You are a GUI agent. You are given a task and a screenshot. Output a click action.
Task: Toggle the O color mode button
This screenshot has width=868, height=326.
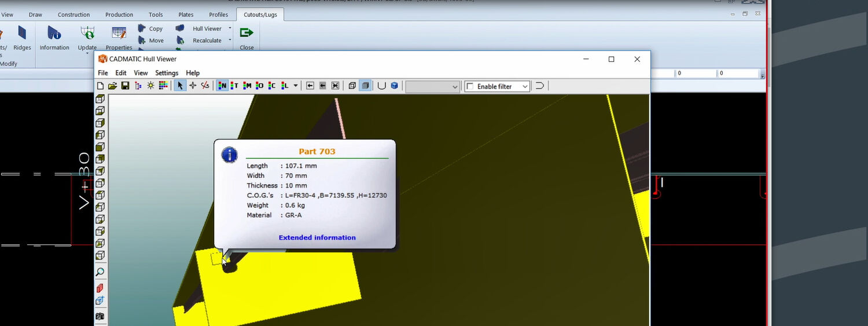tap(259, 86)
